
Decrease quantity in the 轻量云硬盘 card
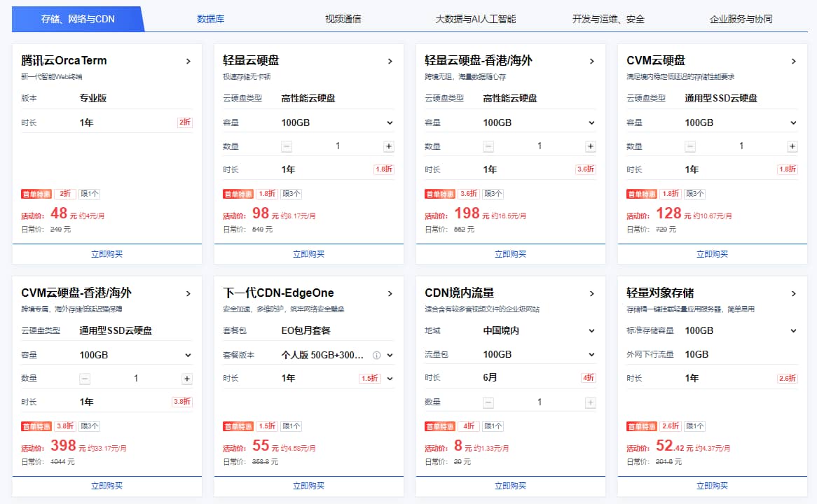287,146
